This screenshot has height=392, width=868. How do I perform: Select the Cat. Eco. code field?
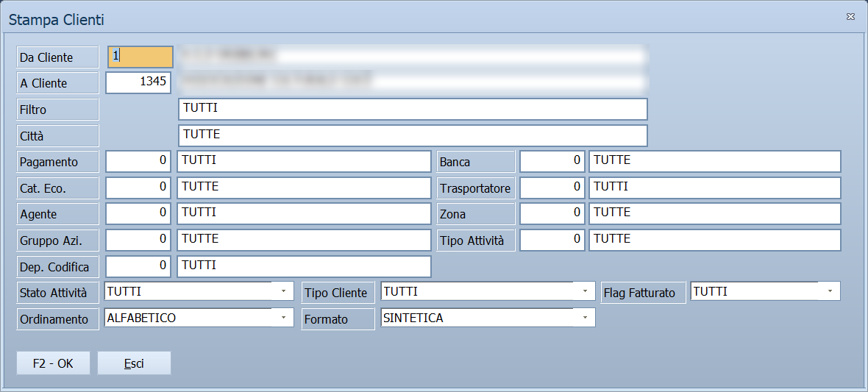138,188
